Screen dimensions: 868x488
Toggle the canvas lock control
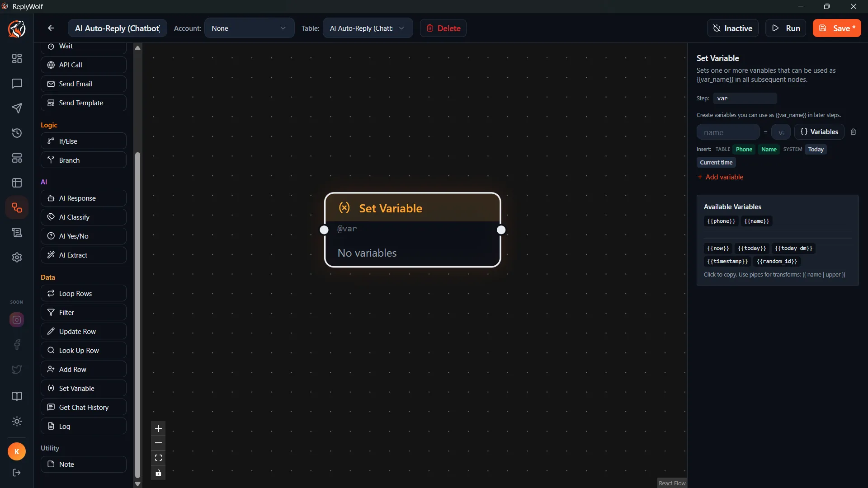158,473
